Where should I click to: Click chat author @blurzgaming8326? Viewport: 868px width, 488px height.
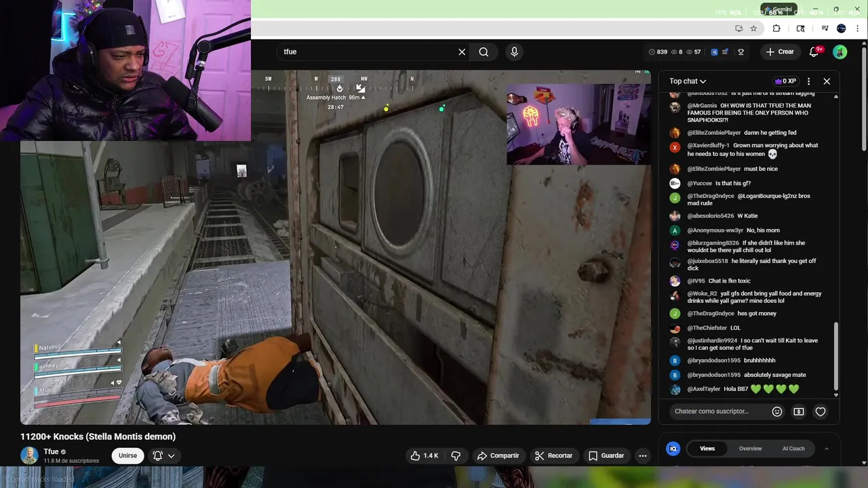click(713, 243)
